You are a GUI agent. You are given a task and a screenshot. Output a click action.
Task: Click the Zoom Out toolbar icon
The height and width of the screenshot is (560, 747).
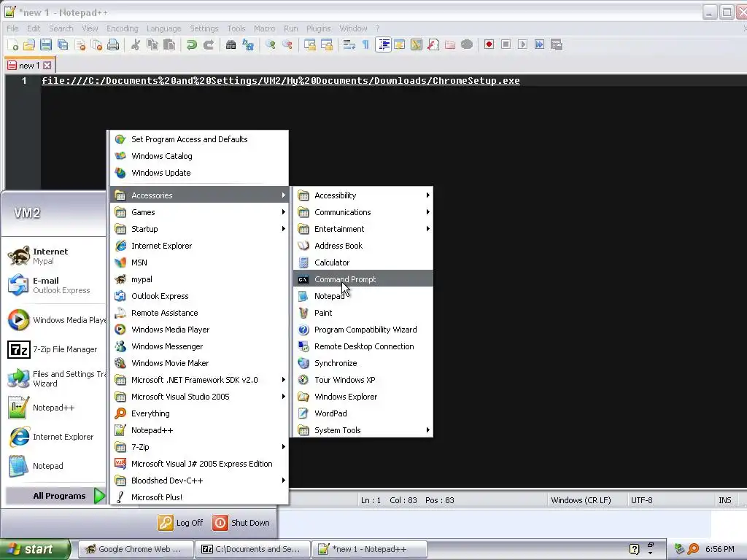pos(287,44)
